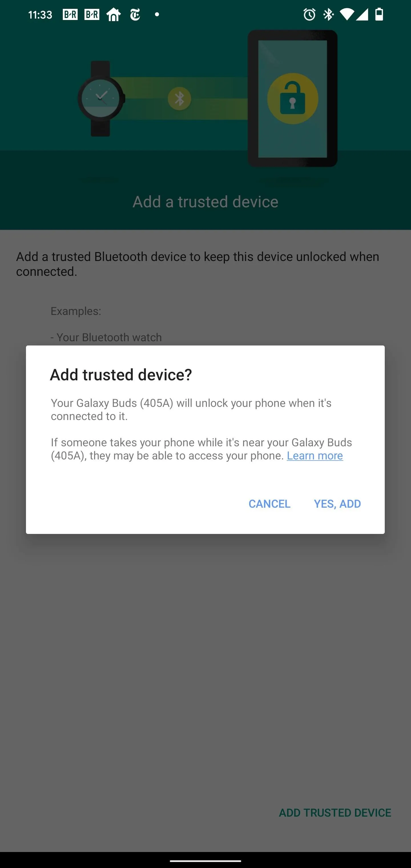Tap ADD TRUSTED DEVICE at the bottom
The width and height of the screenshot is (411, 868).
335,813
